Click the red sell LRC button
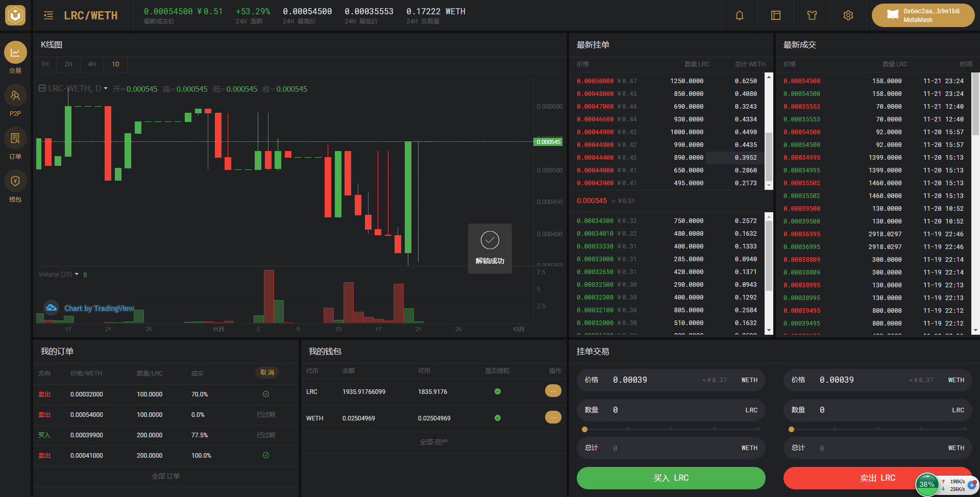Viewport: 980px width, 497px height. (x=877, y=478)
